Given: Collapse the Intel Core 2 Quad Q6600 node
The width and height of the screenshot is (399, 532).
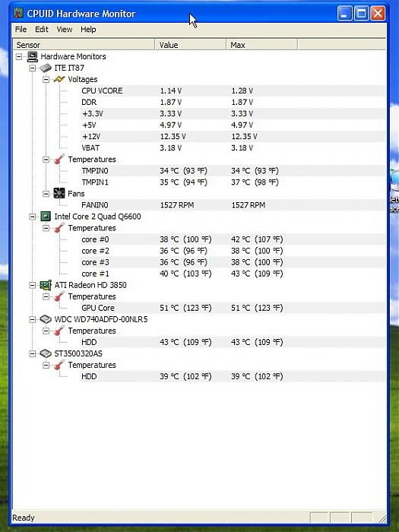Looking at the screenshot, I should pos(33,217).
